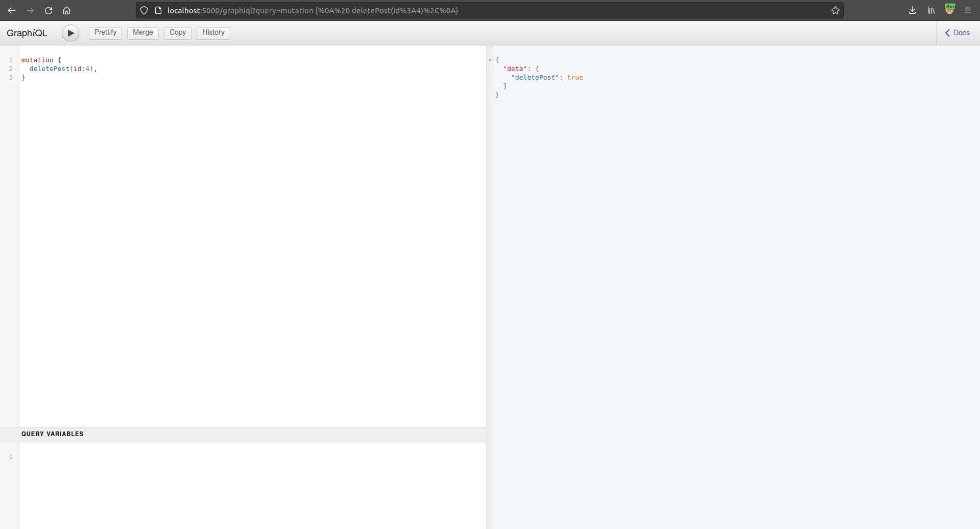Prettify the query

pyautogui.click(x=105, y=33)
